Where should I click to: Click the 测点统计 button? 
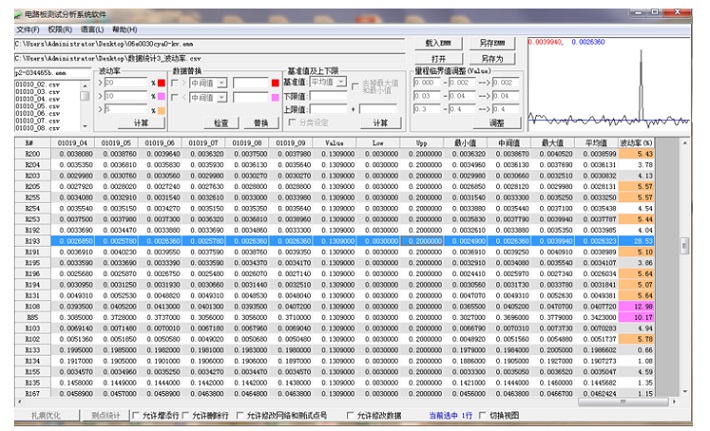click(106, 415)
